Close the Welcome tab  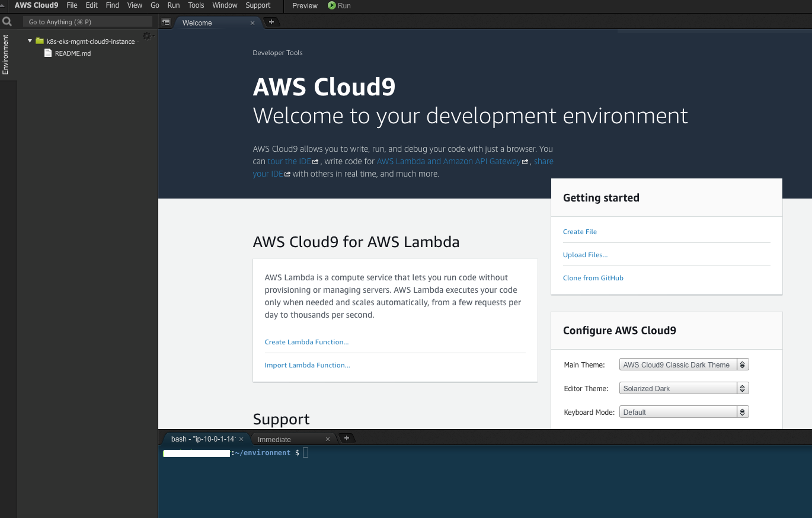tap(252, 23)
